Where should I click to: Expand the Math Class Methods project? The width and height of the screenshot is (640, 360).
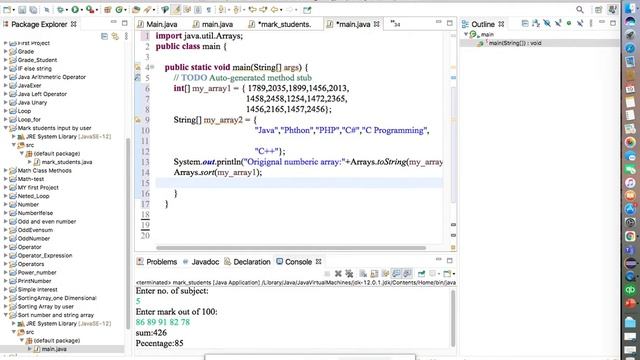click(5, 170)
